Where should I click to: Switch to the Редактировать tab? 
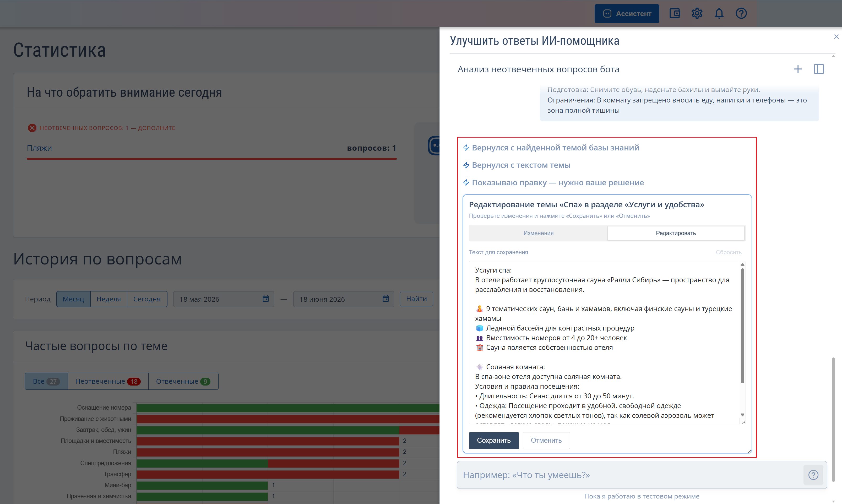click(676, 233)
